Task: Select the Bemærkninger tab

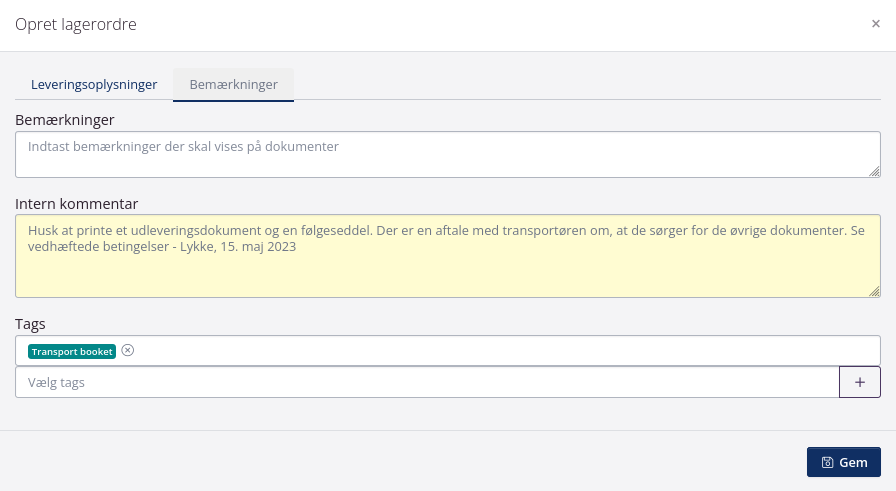Action: tap(233, 85)
